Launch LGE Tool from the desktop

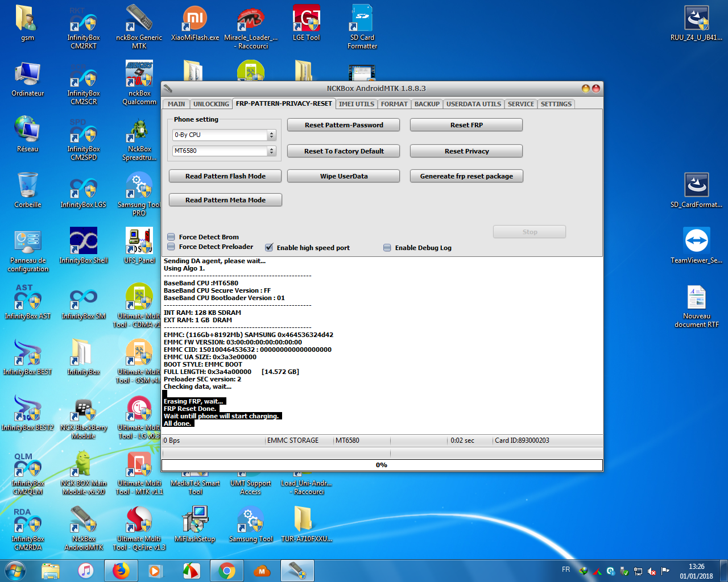307,24
